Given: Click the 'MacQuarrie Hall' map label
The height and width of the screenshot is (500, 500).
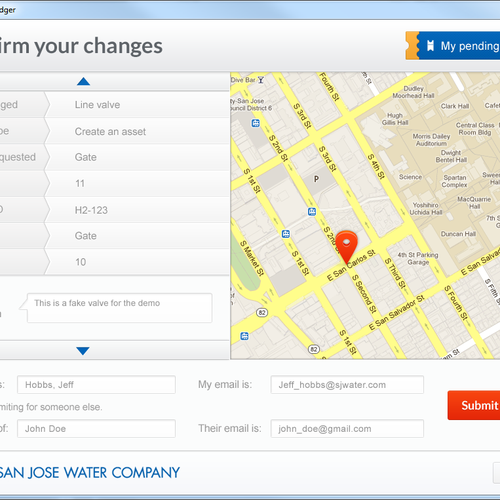Looking at the screenshot, I should point(474,202).
